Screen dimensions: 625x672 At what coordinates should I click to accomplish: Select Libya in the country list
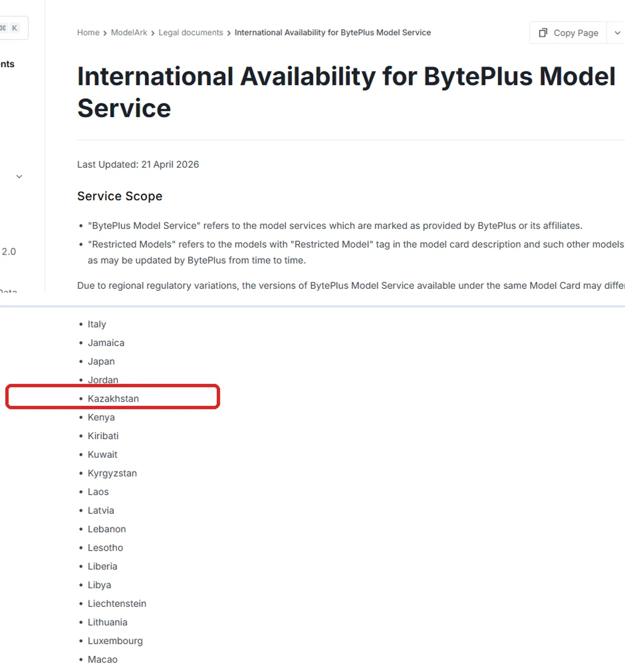click(99, 585)
